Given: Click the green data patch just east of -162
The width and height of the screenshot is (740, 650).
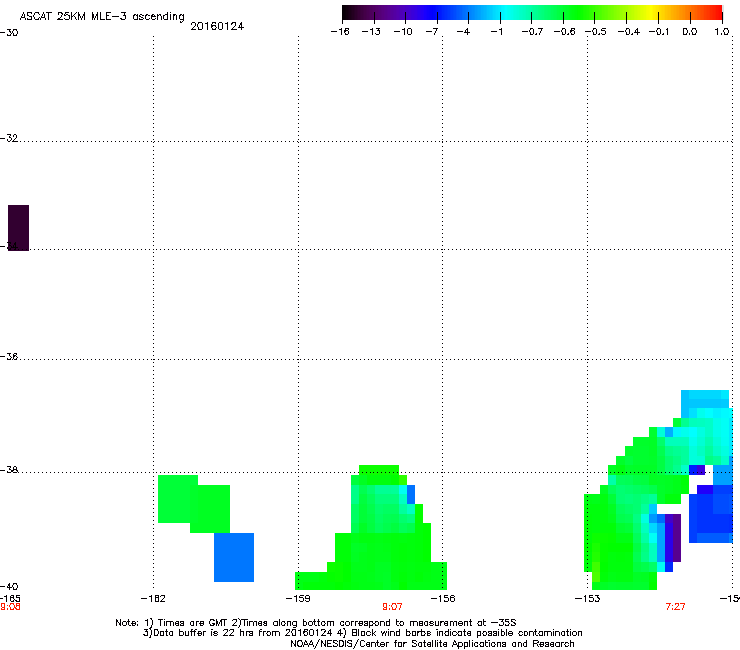Looking at the screenshot, I should pos(193,503).
